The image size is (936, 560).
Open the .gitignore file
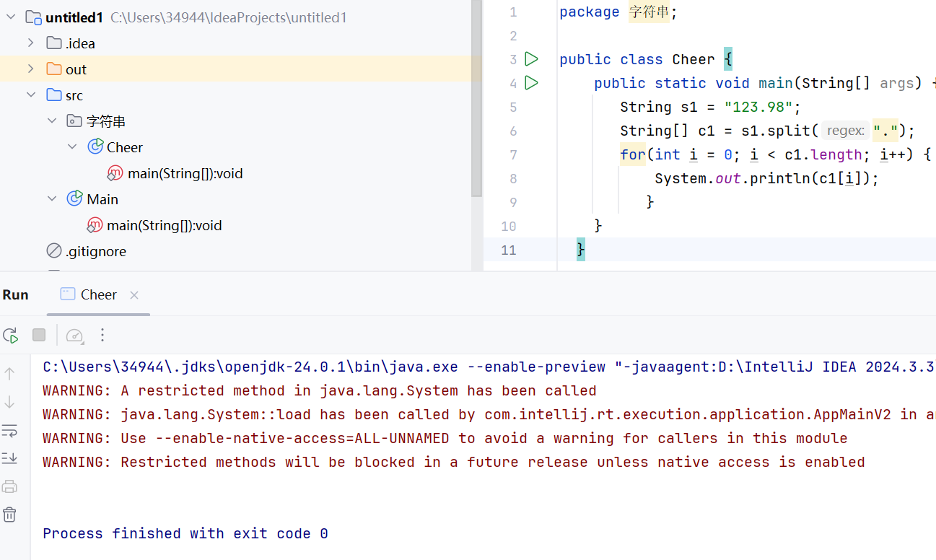coord(96,251)
